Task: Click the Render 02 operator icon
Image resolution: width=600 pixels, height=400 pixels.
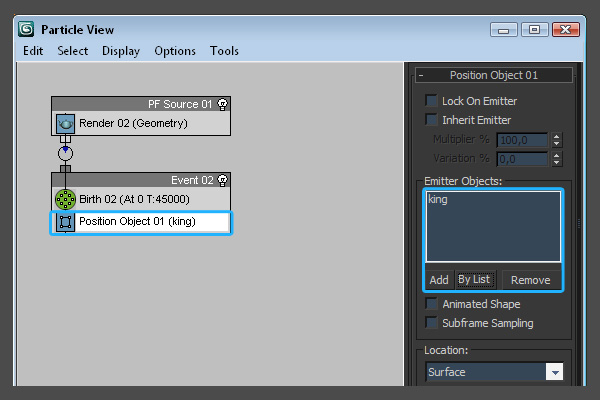Action: point(66,123)
